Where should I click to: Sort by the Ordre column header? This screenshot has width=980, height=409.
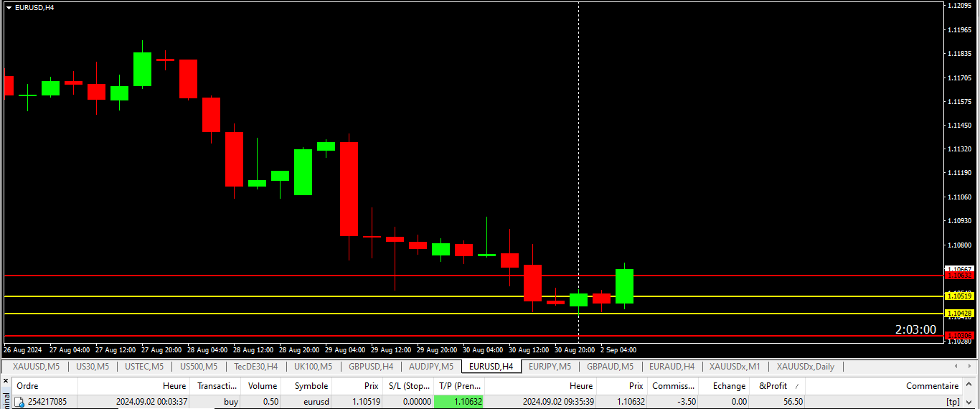click(x=27, y=386)
